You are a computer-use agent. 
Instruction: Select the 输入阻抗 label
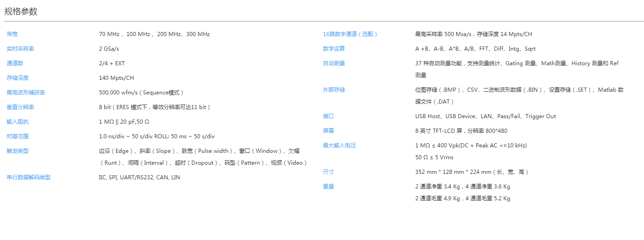18,122
